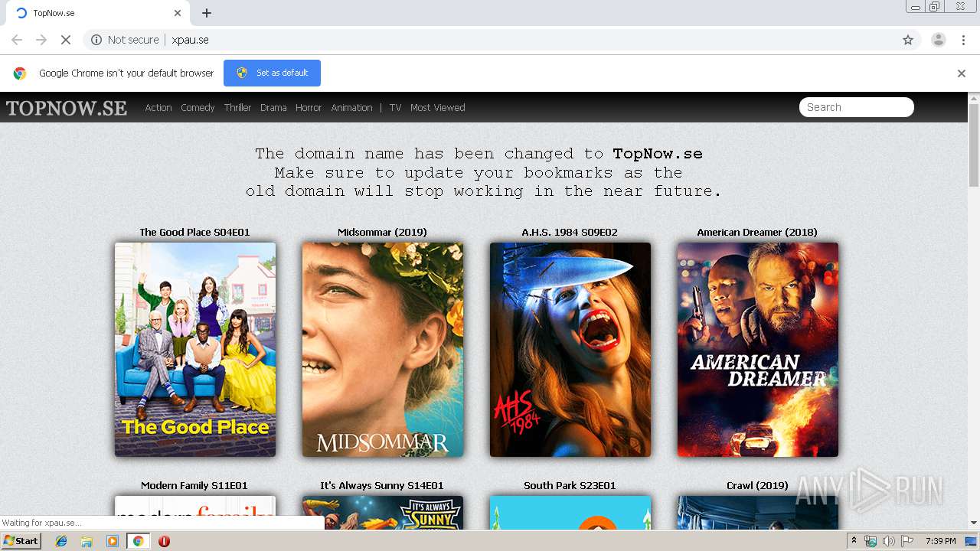This screenshot has width=980, height=551.
Task: Open the Drama category
Action: point(273,108)
